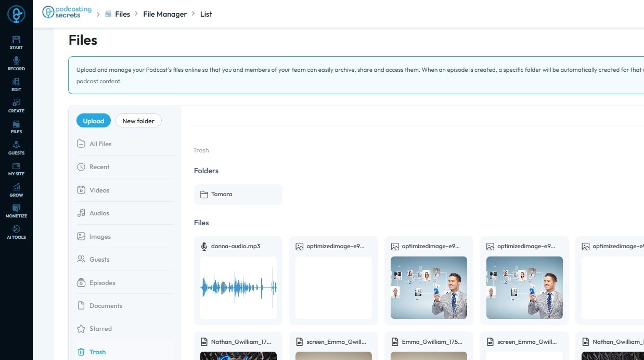The height and width of the screenshot is (360, 644).
Task: Open MY SITE in sidebar
Action: point(16,169)
